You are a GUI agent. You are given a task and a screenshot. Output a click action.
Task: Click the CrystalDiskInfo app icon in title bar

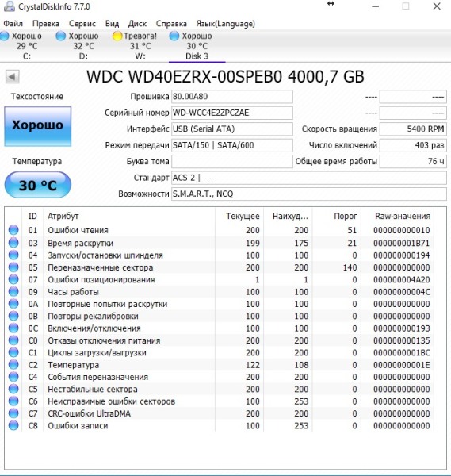tap(9, 6)
